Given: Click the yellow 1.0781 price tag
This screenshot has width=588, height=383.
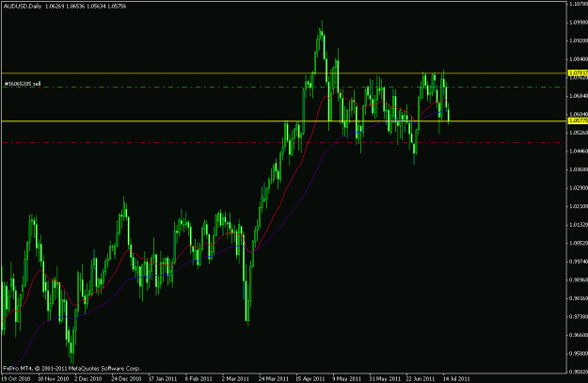Looking at the screenshot, I should [x=578, y=72].
